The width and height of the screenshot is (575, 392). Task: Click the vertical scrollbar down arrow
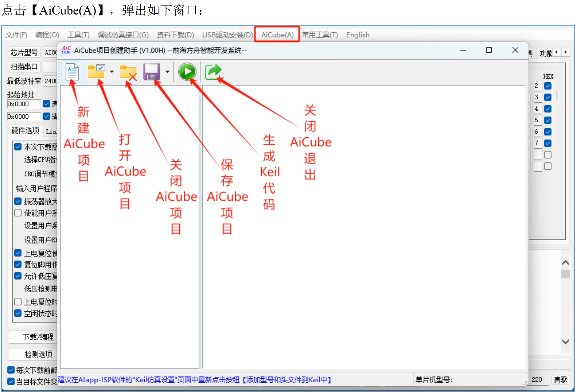[x=565, y=342]
